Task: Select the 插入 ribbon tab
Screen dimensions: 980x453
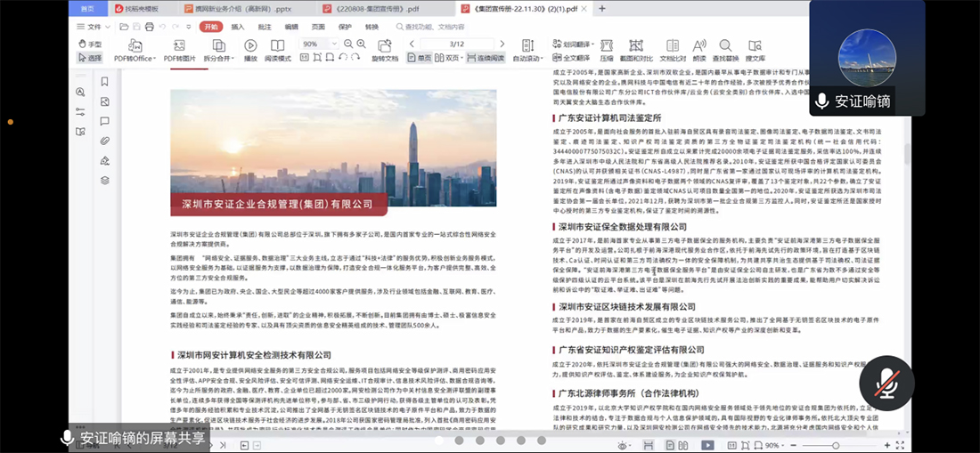Action: pyautogui.click(x=238, y=27)
